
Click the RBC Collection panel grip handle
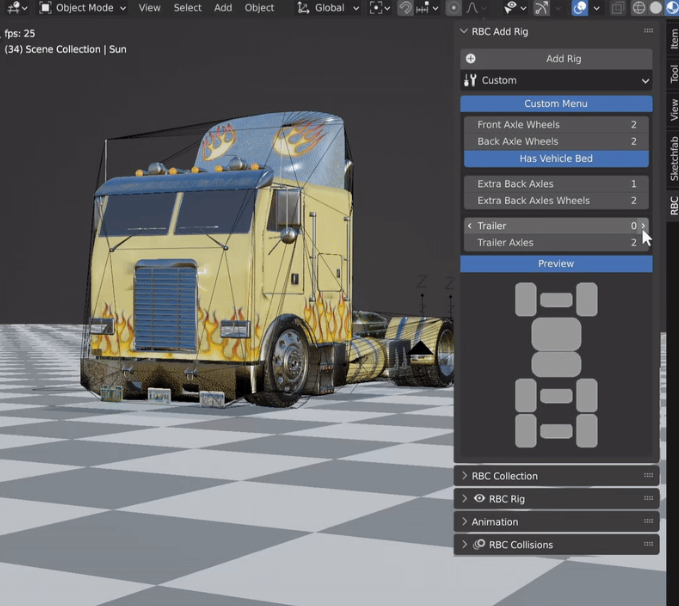pos(648,475)
